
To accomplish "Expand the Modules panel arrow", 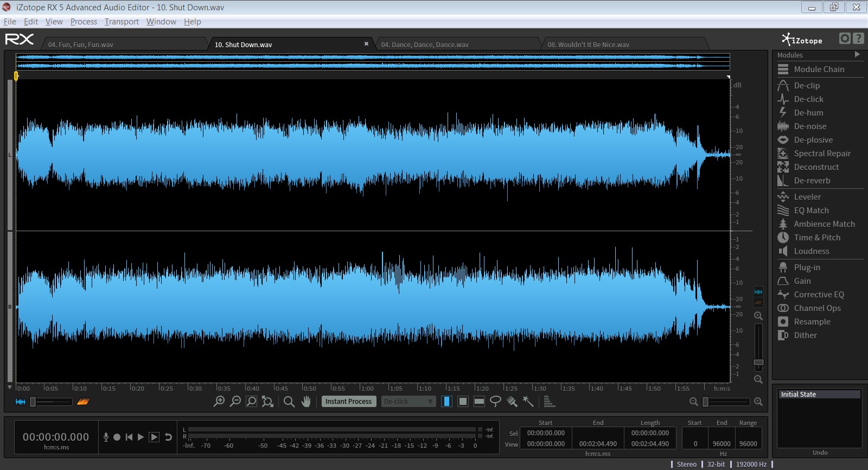I will [857, 54].
